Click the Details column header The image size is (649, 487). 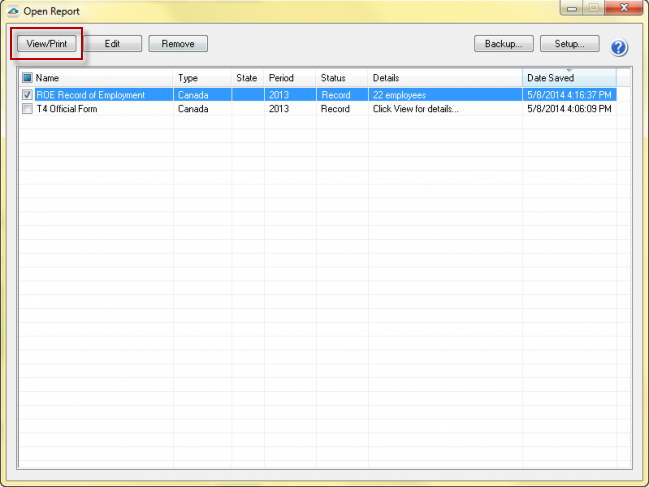pyautogui.click(x=443, y=78)
